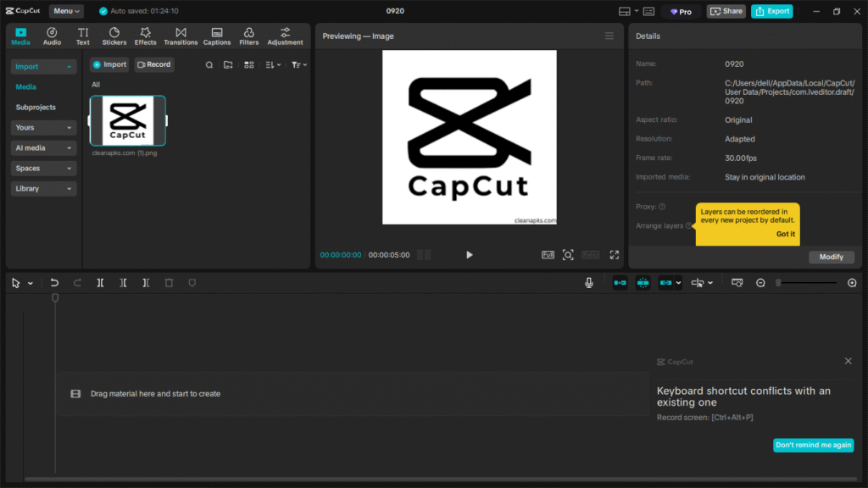This screenshot has height=488, width=868.
Task: Expand the Library sidebar section
Action: [x=43, y=189]
